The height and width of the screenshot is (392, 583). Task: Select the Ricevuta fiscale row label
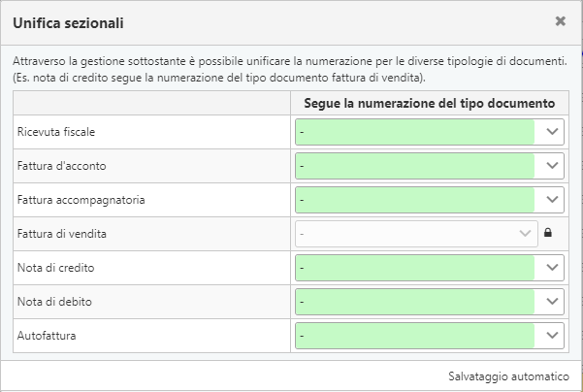point(56,132)
